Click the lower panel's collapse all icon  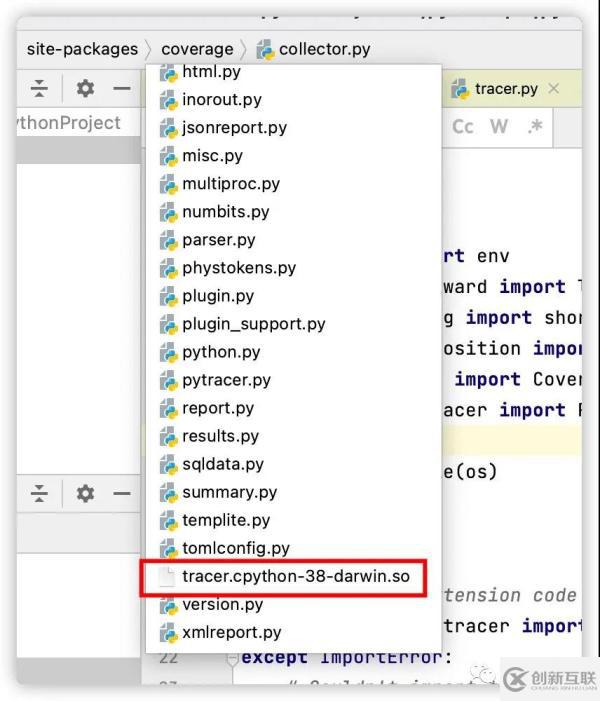[39, 493]
